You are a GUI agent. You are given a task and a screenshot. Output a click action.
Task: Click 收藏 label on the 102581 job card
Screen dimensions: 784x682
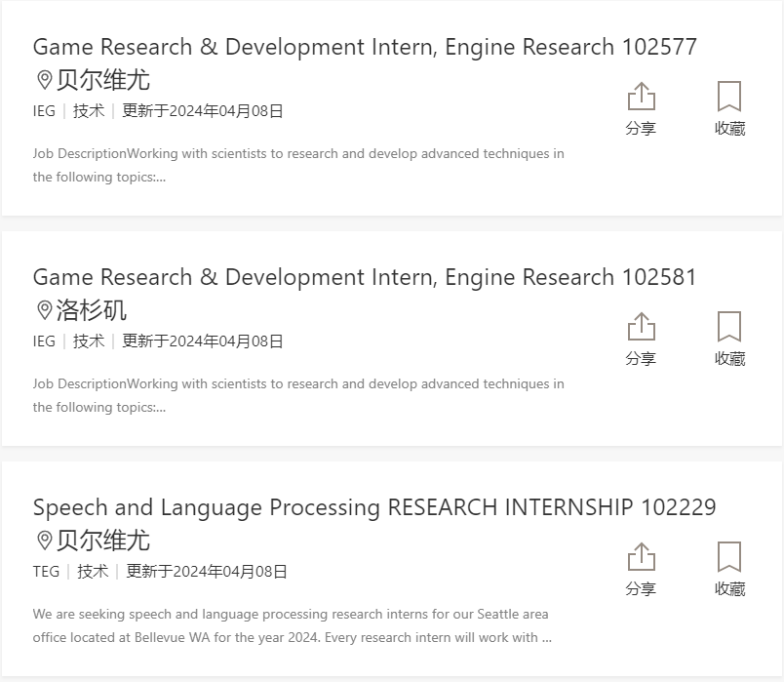(x=729, y=359)
